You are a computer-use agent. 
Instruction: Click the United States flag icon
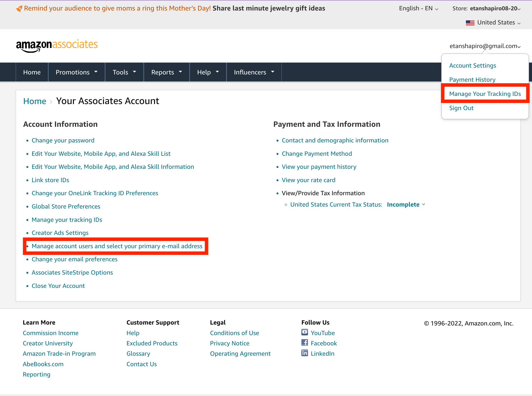click(470, 23)
